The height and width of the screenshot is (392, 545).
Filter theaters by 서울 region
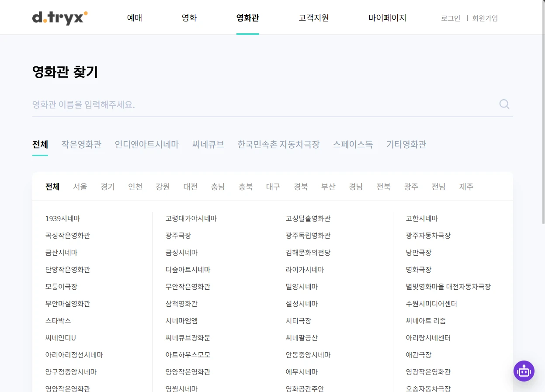click(80, 187)
